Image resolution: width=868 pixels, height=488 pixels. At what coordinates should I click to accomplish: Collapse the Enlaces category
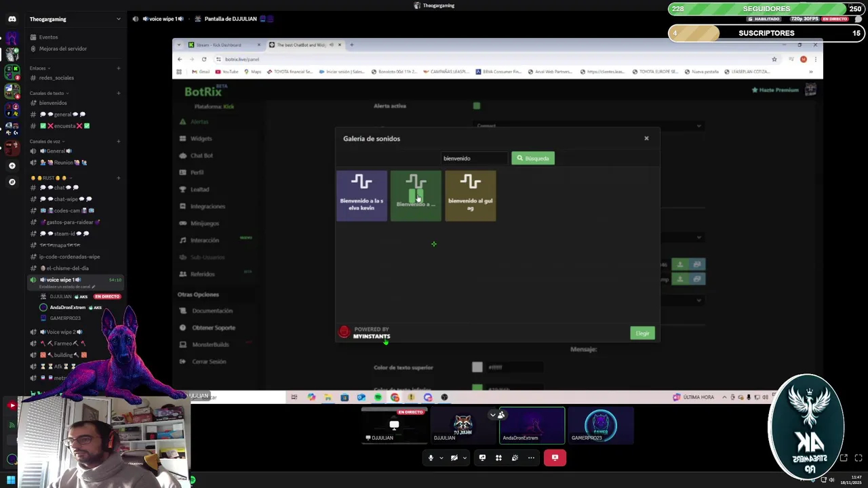(x=39, y=68)
